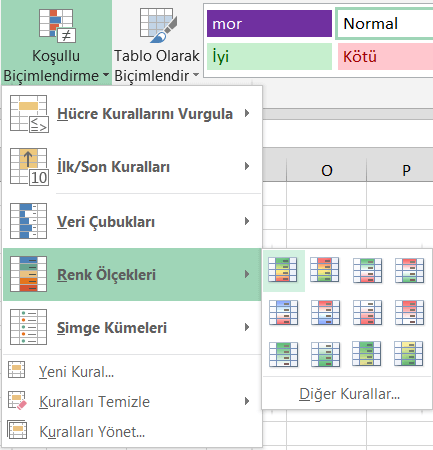Select Renk Ölçekleri menu item

coord(132,275)
